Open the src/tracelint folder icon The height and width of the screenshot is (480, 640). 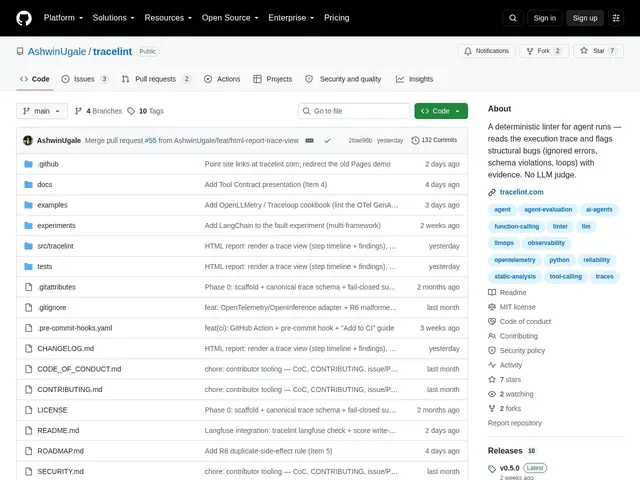[28, 246]
